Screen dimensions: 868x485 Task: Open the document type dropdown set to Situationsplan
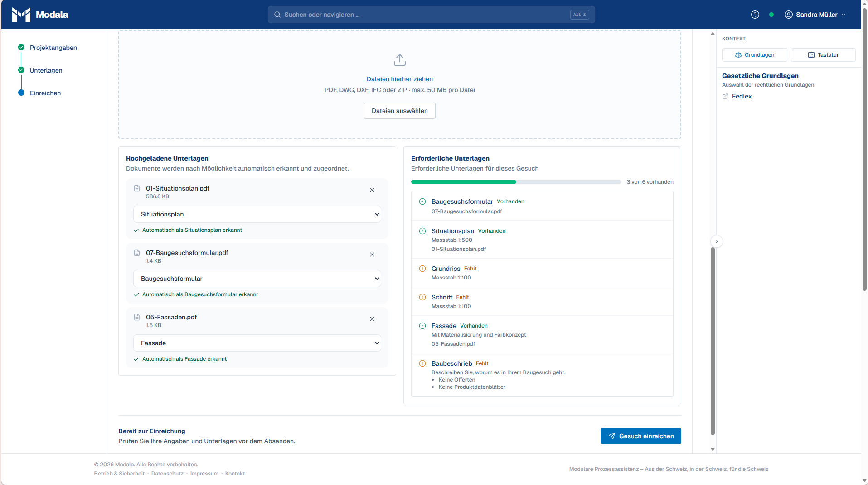point(257,214)
